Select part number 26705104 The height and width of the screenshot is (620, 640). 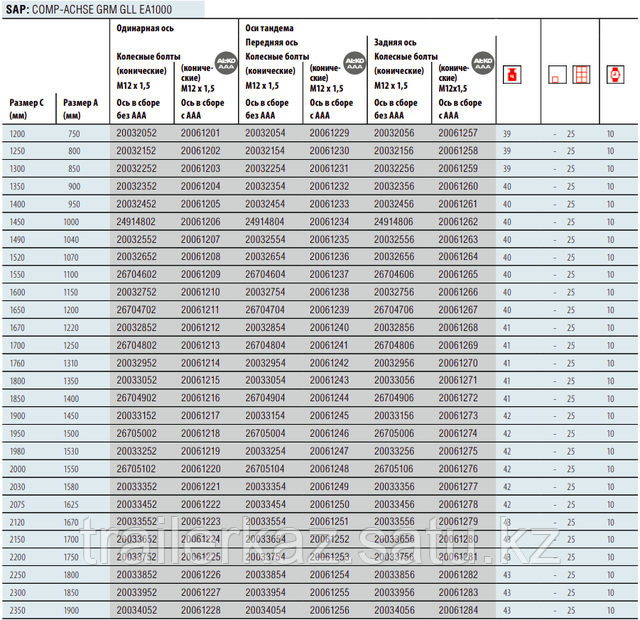265,469
